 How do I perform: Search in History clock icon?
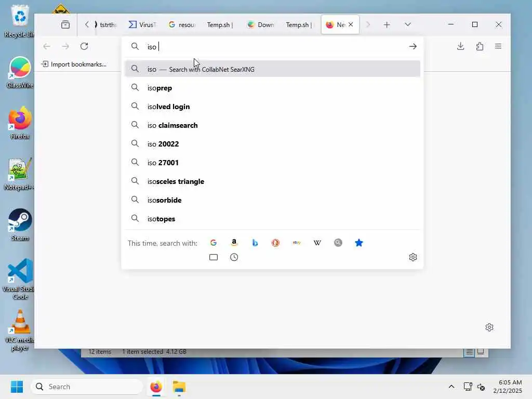(x=234, y=257)
